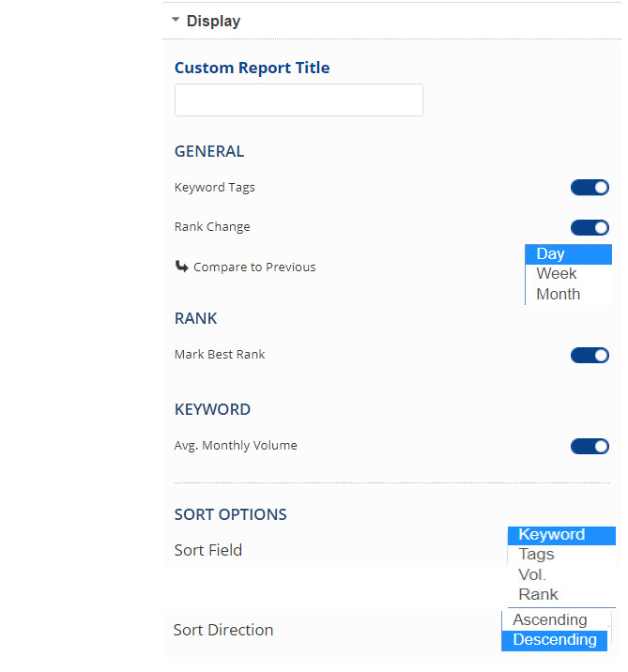Click the Compare to Previous arrow icon
Viewport: 628px width, 672px height.
click(182, 267)
